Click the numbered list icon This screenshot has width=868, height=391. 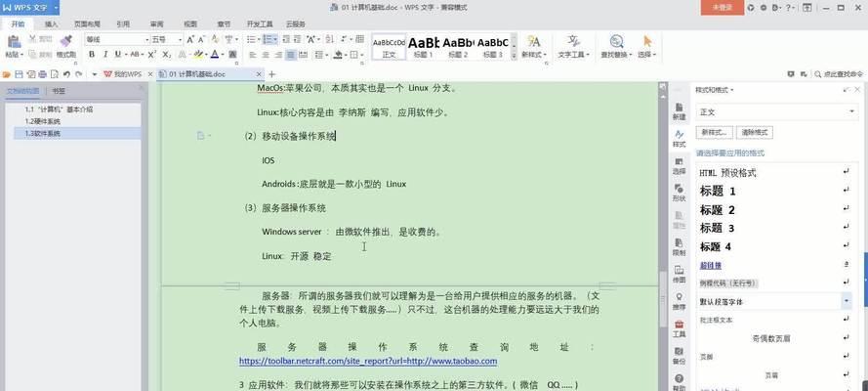[x=268, y=39]
